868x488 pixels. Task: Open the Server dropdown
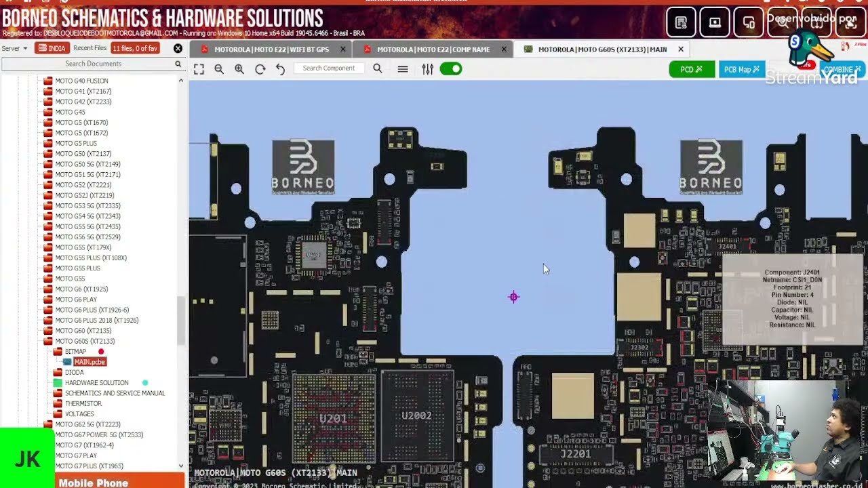pos(14,48)
